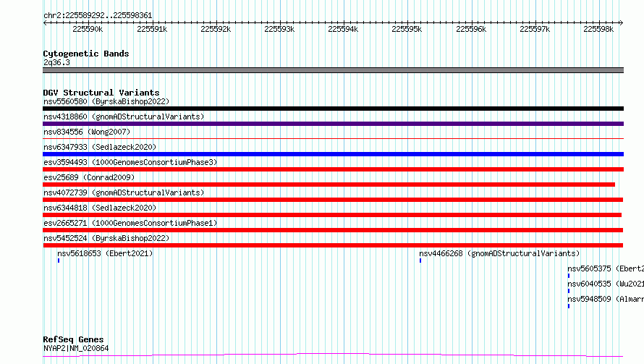Open gene NYAP2|NM_020864 label

(76, 348)
